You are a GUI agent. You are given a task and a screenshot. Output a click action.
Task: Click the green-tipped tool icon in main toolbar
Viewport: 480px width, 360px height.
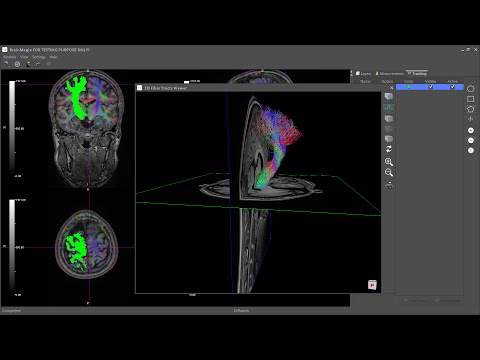tap(28, 64)
